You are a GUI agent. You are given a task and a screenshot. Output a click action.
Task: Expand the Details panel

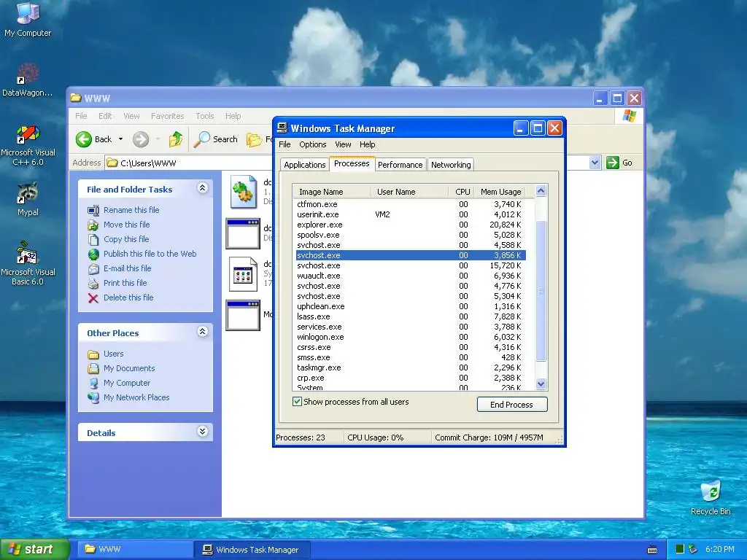pyautogui.click(x=203, y=432)
